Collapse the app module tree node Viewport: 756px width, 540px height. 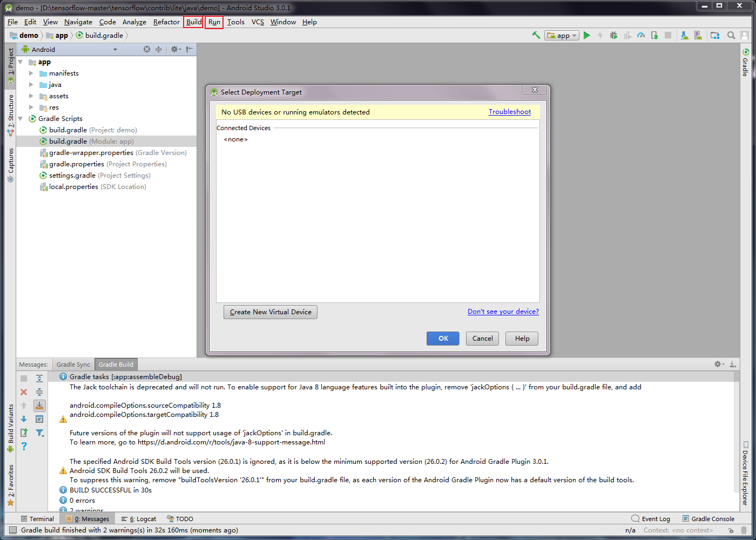pos(21,62)
